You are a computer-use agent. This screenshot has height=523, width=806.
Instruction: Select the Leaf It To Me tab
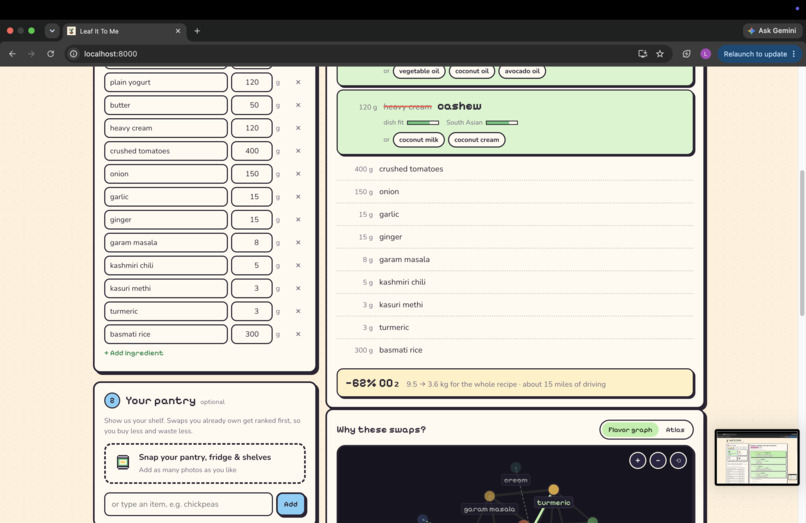coord(125,31)
